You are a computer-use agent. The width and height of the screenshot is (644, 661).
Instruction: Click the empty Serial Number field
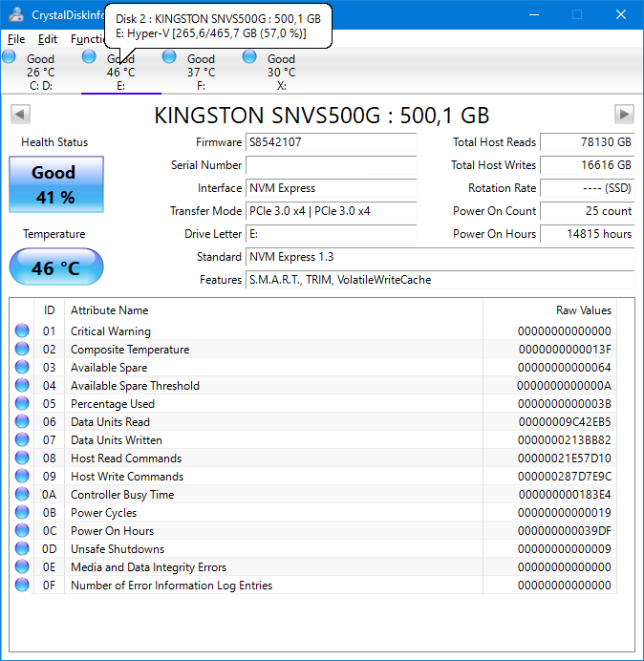point(331,165)
